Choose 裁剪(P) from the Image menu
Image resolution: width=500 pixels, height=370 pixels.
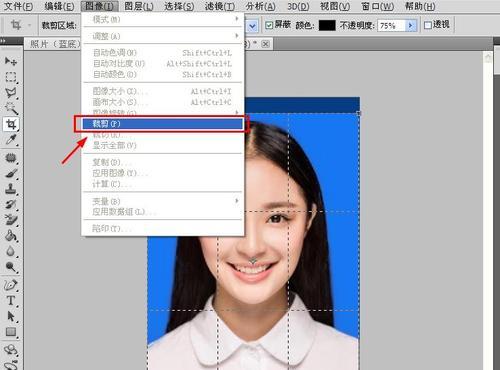pyautogui.click(x=163, y=124)
